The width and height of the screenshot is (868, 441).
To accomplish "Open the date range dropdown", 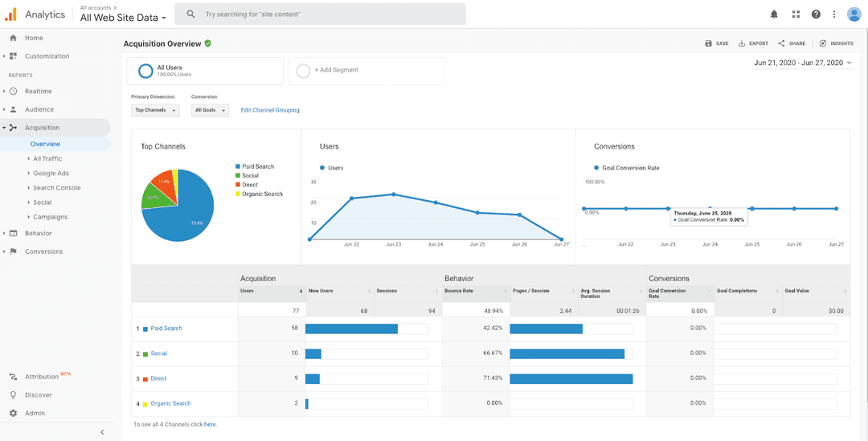I will click(803, 63).
